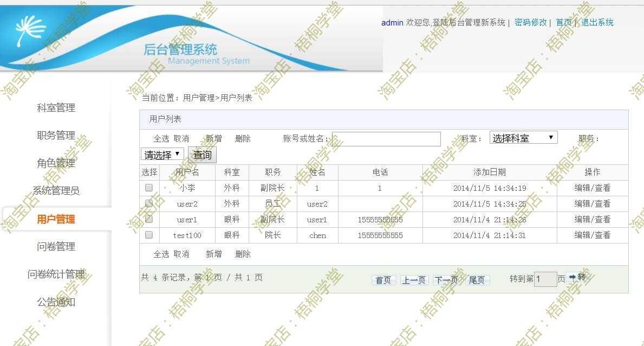Click 编辑/查看 for user 小李
The image size is (644, 346).
(x=592, y=188)
